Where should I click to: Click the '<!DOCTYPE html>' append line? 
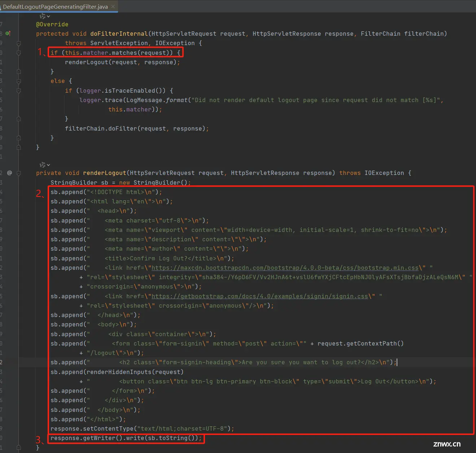(106, 192)
